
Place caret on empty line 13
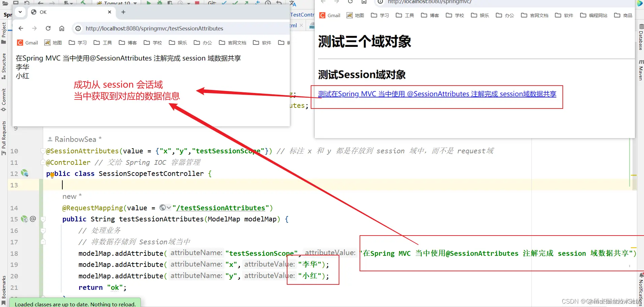(x=337, y=185)
